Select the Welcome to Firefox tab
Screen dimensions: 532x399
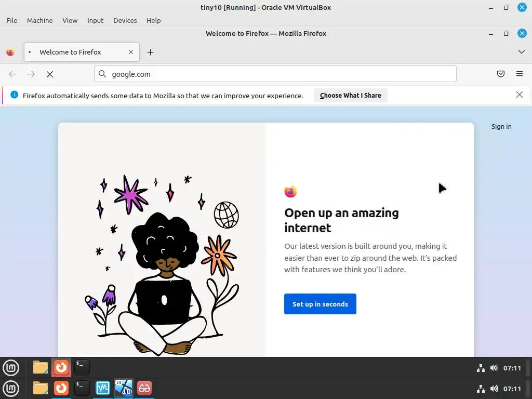[82, 52]
